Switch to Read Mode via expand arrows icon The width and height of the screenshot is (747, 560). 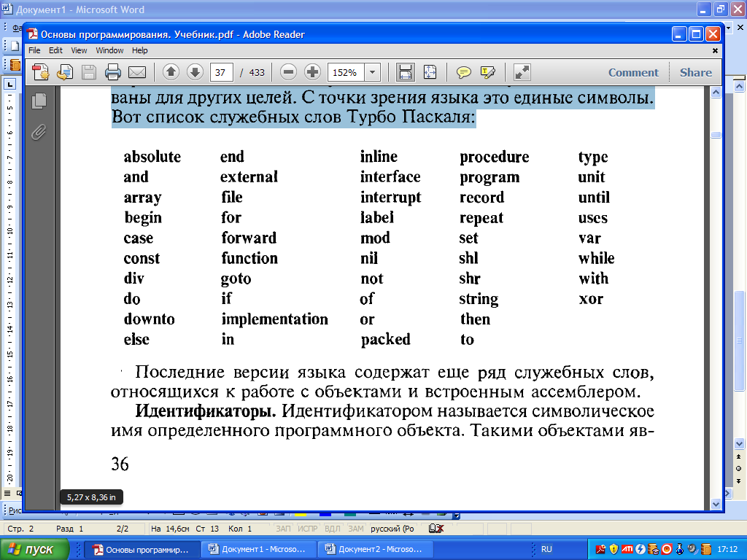[x=522, y=72]
